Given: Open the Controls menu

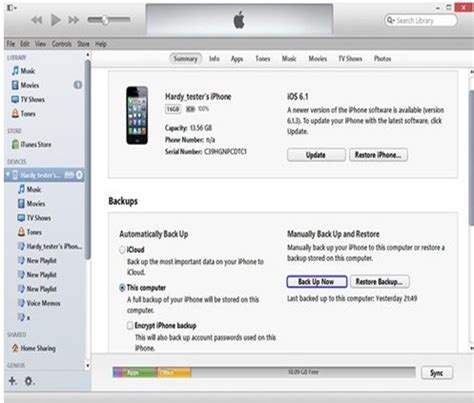Looking at the screenshot, I should coord(62,44).
